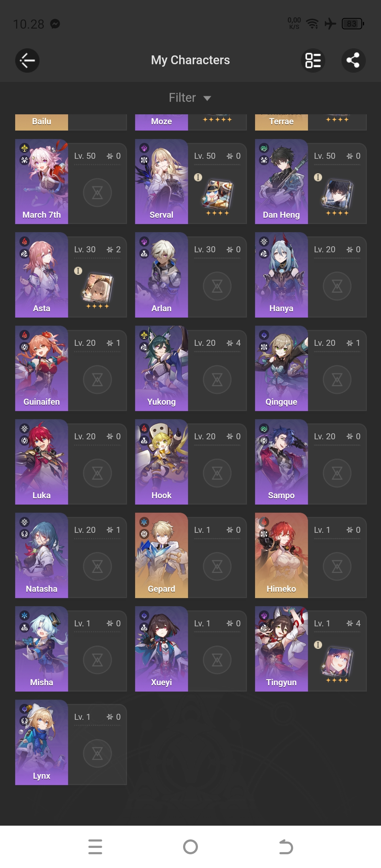Open Qingque's character portrait
The image size is (381, 868).
click(282, 368)
